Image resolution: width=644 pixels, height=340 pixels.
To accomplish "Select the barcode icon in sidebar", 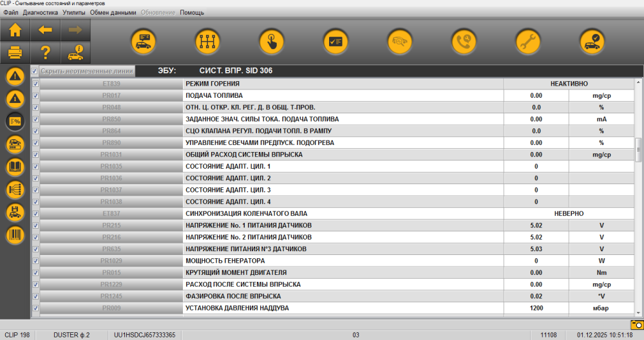I will (15, 235).
